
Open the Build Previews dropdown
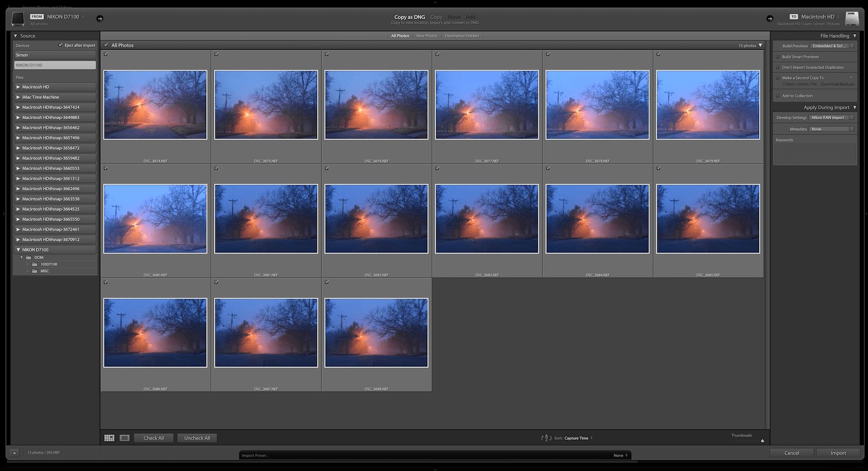click(x=831, y=46)
